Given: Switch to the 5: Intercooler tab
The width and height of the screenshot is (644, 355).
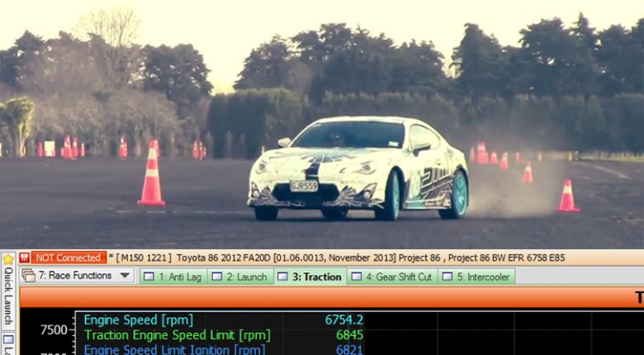Looking at the screenshot, I should coord(476,277).
